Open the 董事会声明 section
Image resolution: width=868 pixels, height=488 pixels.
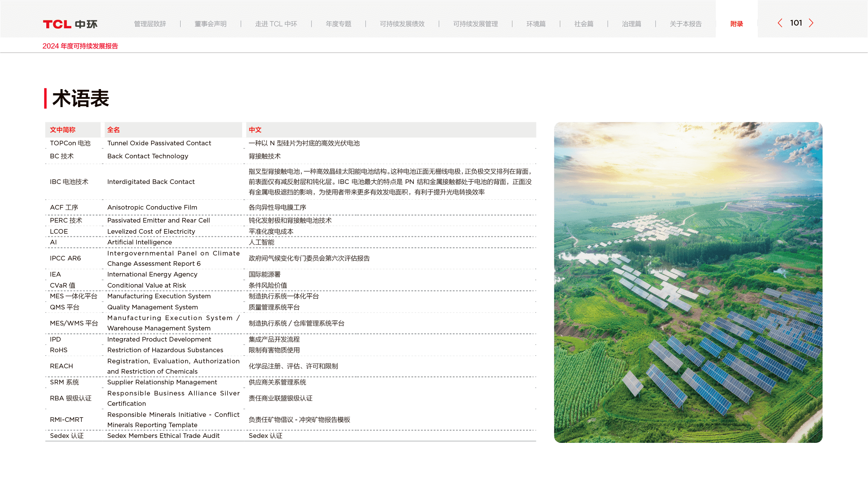pyautogui.click(x=210, y=24)
